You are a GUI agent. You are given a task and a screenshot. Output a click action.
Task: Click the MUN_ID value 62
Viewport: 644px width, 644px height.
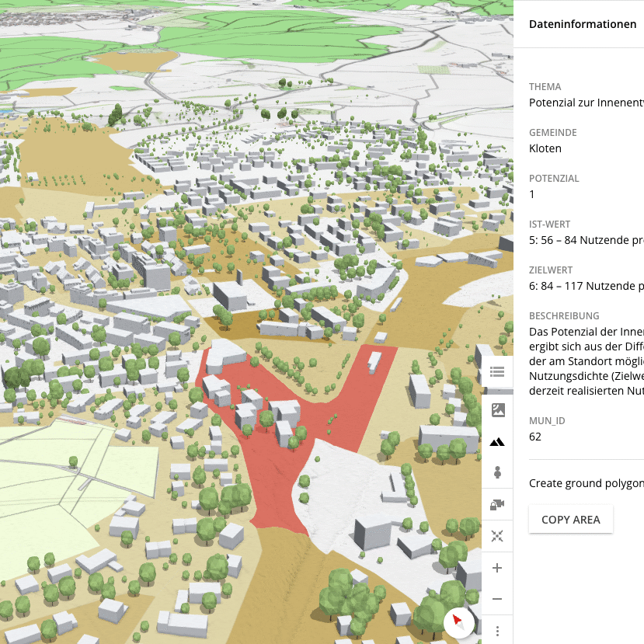[535, 437]
